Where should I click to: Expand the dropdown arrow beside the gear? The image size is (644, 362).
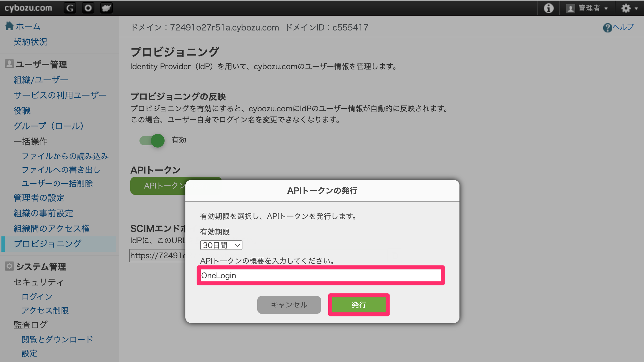(636, 9)
